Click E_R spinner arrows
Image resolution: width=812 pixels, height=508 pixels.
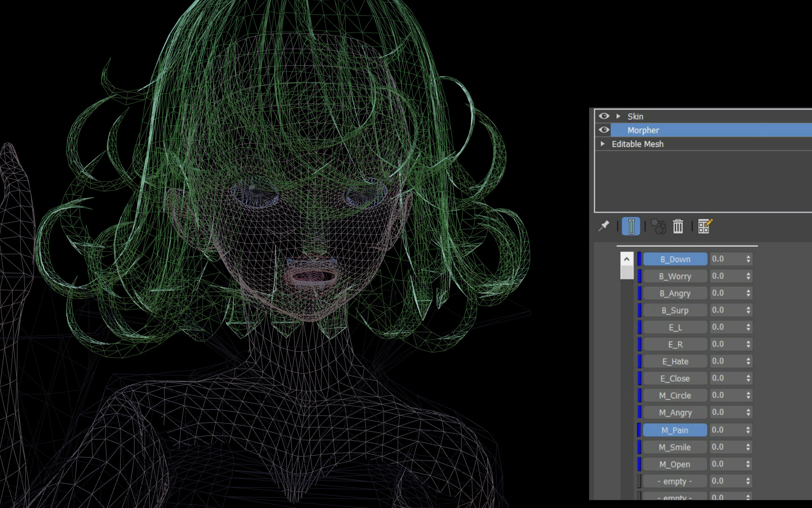(x=748, y=344)
